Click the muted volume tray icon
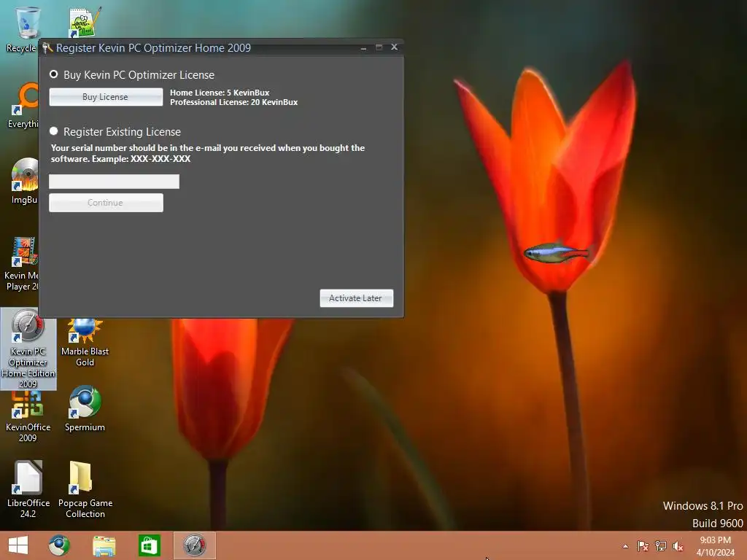The image size is (747, 560). point(678,546)
